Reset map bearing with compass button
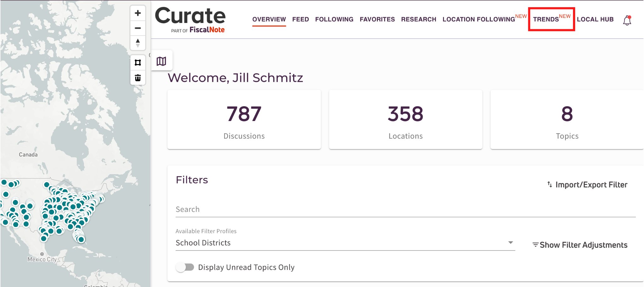 [138, 43]
